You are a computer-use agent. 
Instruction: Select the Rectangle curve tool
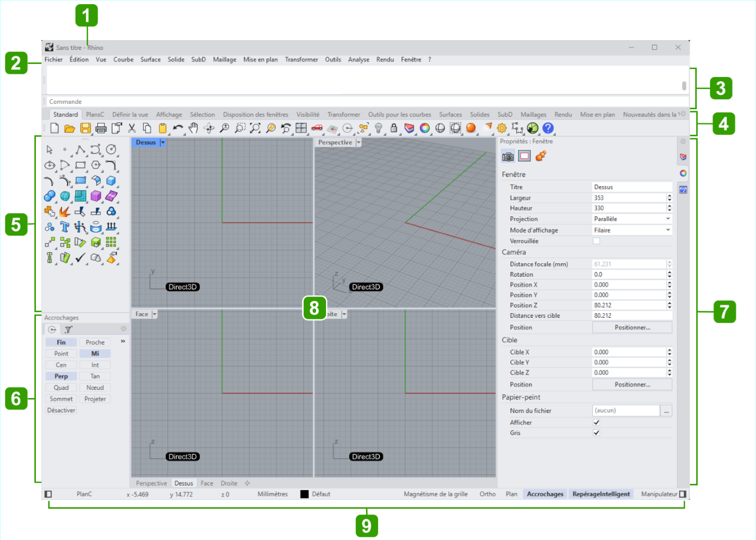[x=80, y=165]
